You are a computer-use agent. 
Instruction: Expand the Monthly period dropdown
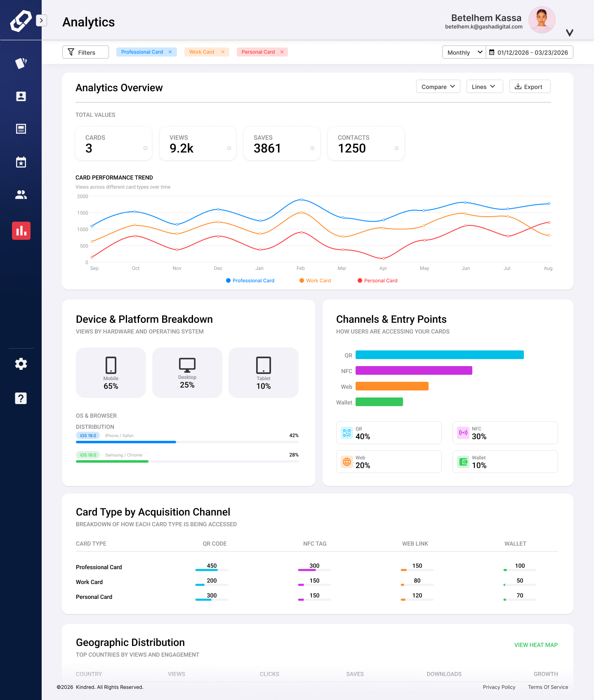(x=464, y=52)
